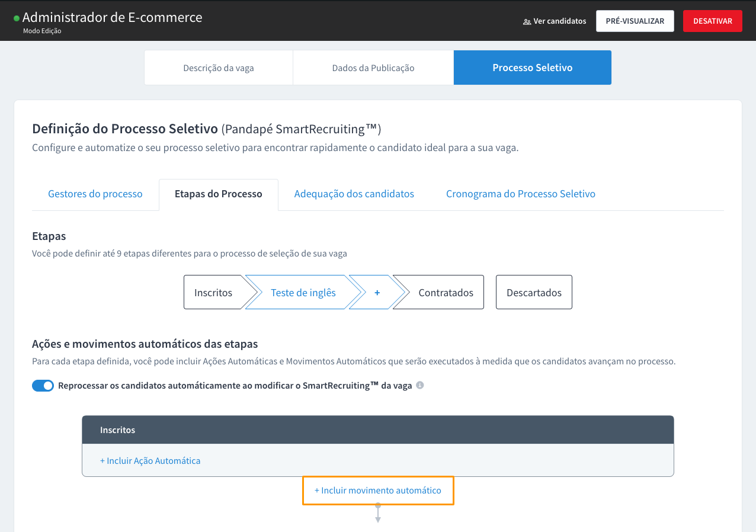The image size is (756, 532).
Task: Open the Gestores do processo tab
Action: point(95,194)
